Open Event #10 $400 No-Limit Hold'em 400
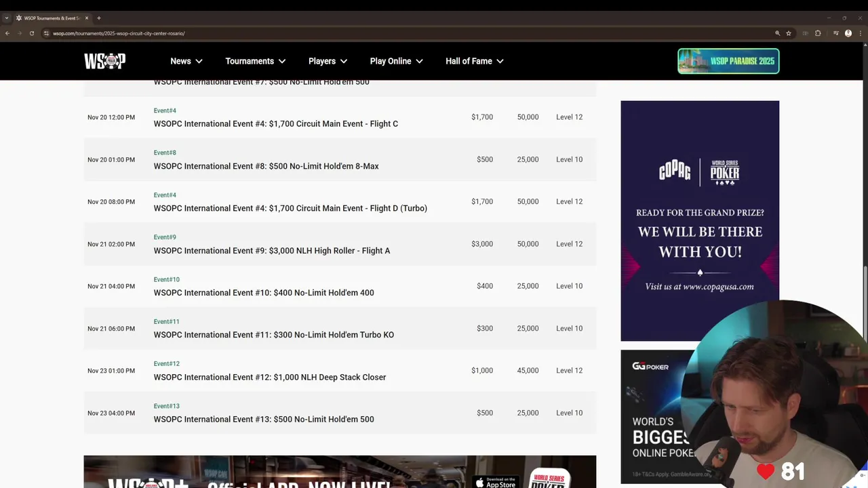This screenshot has height=488, width=868. coord(263,293)
